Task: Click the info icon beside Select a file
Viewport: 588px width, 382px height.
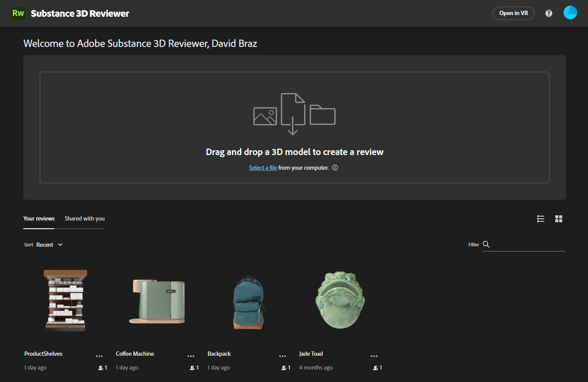Action: coord(335,168)
